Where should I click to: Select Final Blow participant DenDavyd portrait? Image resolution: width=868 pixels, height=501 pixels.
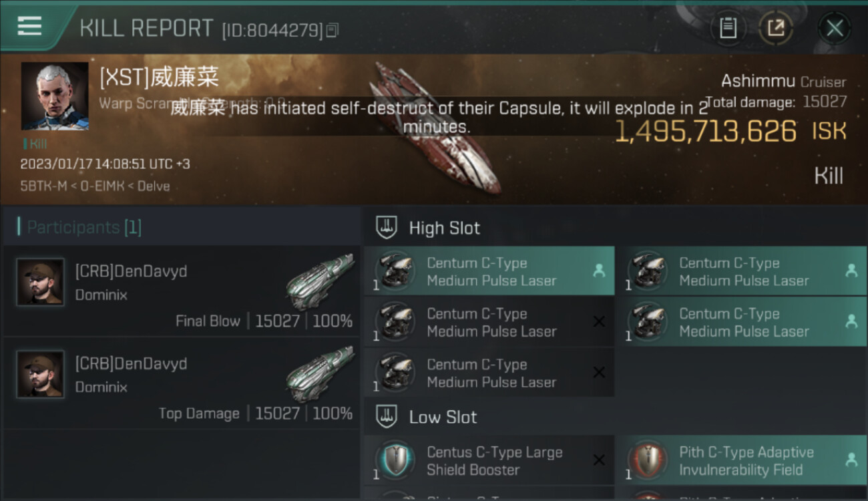click(40, 282)
